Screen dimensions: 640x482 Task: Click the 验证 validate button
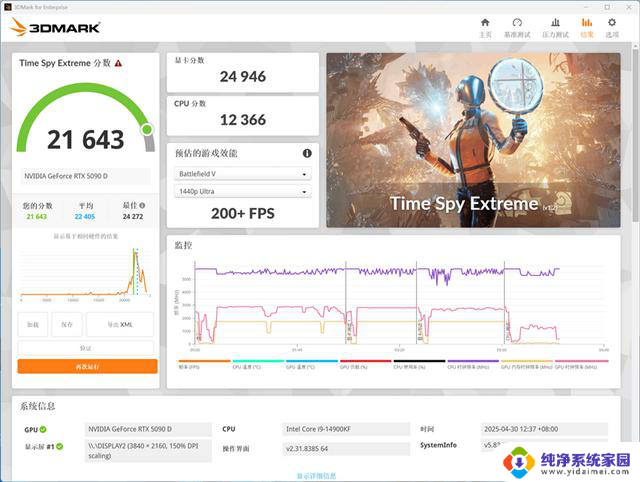[x=86, y=348]
